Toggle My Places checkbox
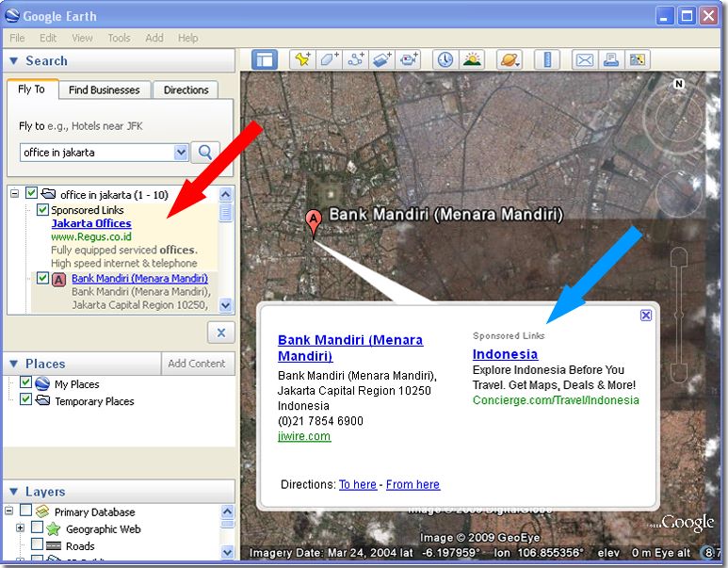 [x=25, y=382]
